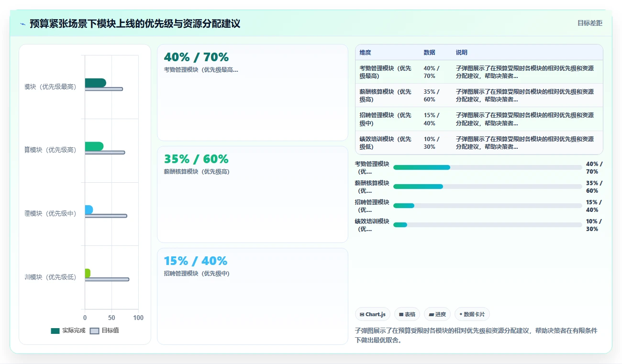Image resolution: width=622 pixels, height=364 pixels.
Task: Click the 绩效培训模块 progress bar
Action: [488, 225]
